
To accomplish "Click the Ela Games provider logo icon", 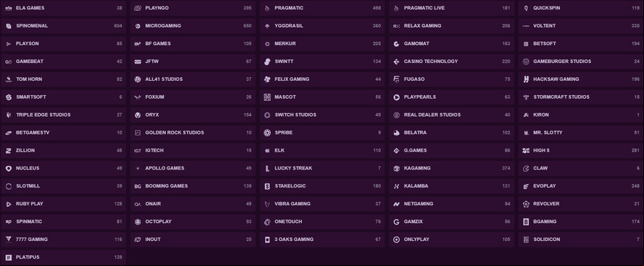I will (x=8, y=8).
